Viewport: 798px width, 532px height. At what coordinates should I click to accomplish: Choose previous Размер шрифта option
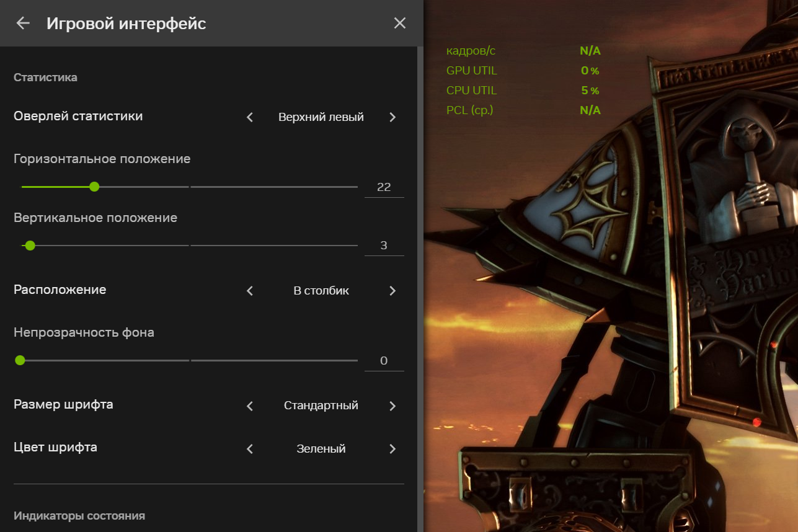pos(250,406)
